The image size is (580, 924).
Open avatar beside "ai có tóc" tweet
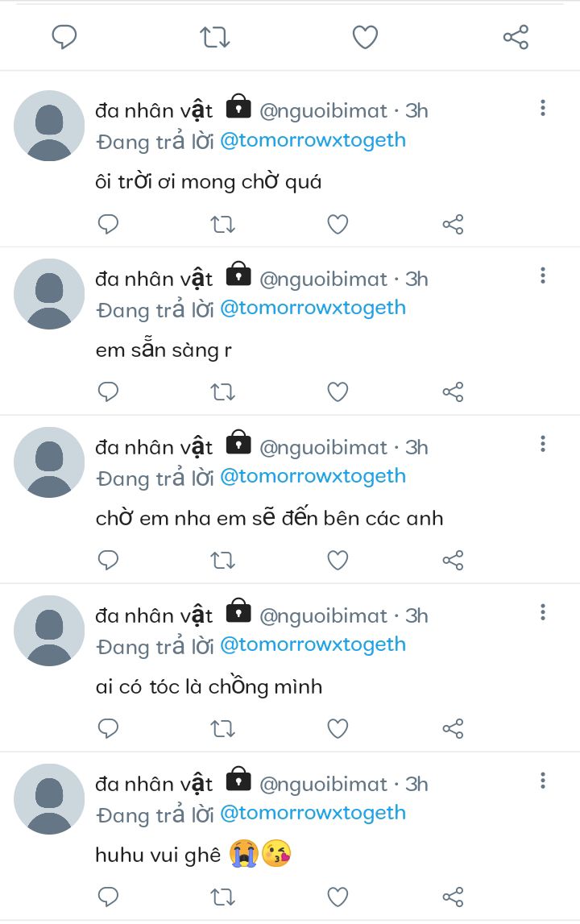49,630
